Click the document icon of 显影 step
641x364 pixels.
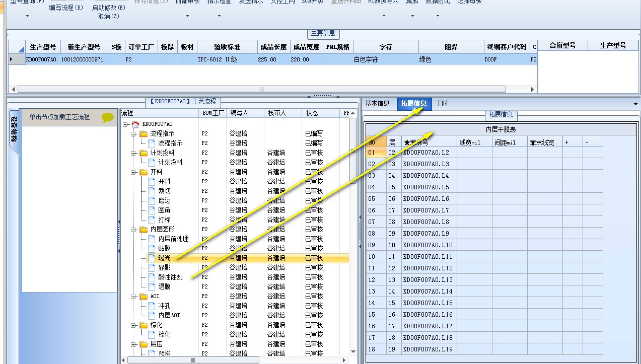click(x=152, y=267)
